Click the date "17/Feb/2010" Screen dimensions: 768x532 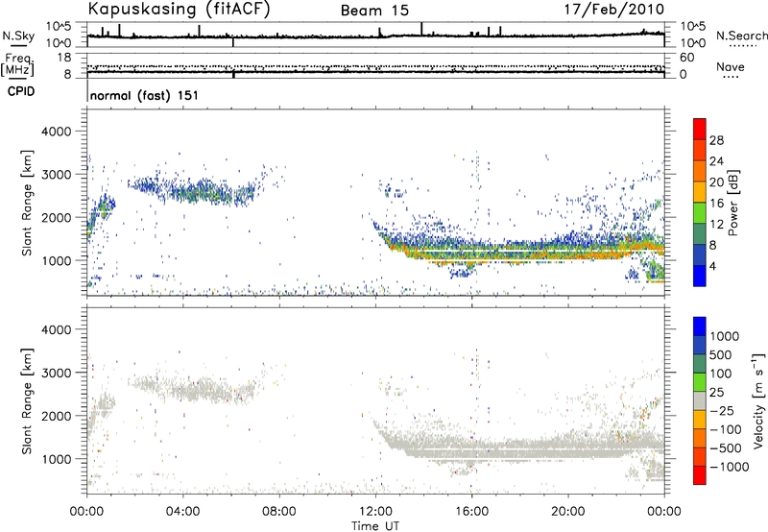coord(614,10)
